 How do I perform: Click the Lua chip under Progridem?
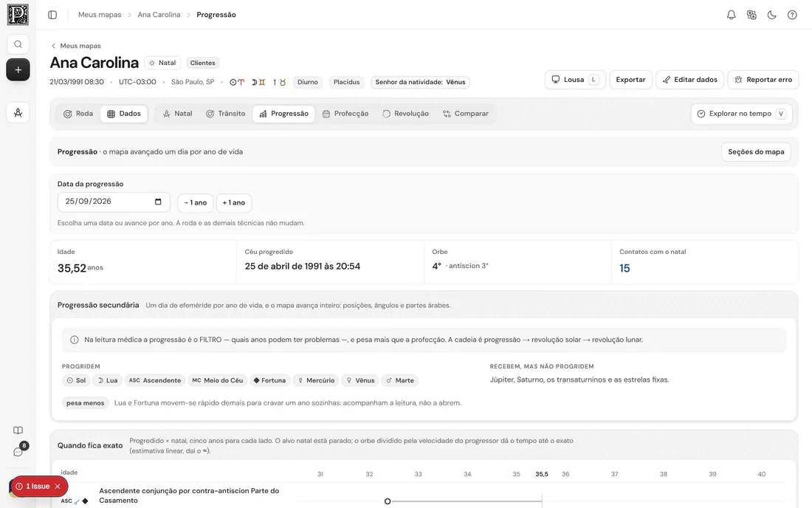pos(107,380)
